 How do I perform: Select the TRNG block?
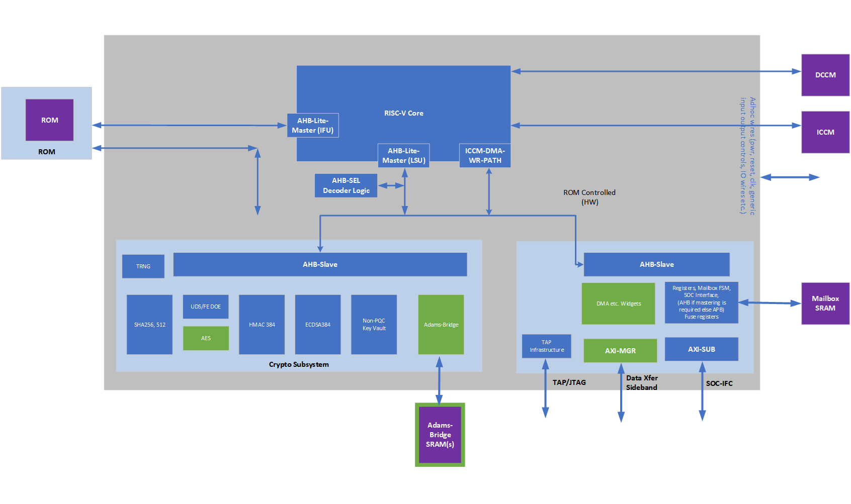pos(143,266)
